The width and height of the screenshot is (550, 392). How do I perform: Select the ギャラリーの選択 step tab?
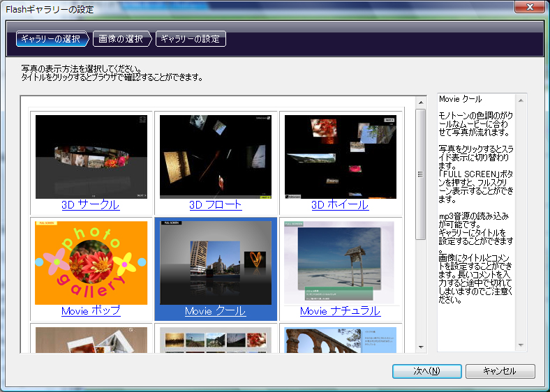[x=52, y=38]
